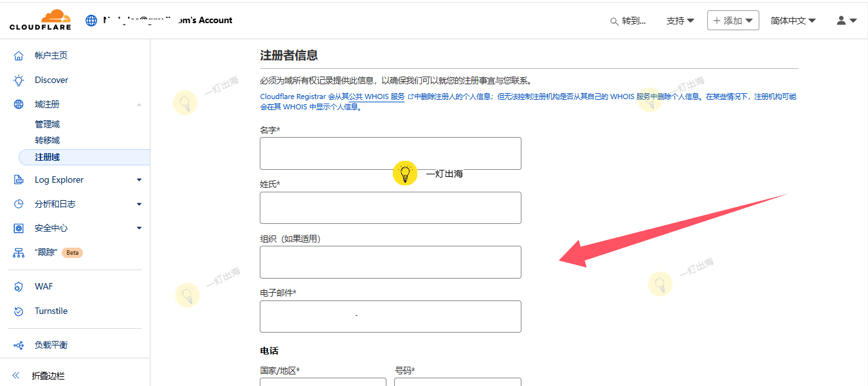Expand the 添加 dropdown button
The image size is (868, 386).
point(733,20)
